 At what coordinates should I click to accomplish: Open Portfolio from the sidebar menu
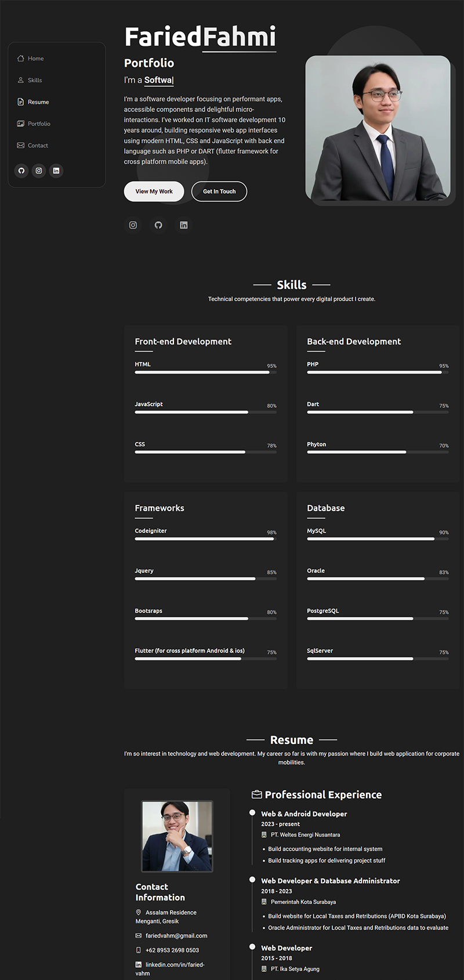39,124
